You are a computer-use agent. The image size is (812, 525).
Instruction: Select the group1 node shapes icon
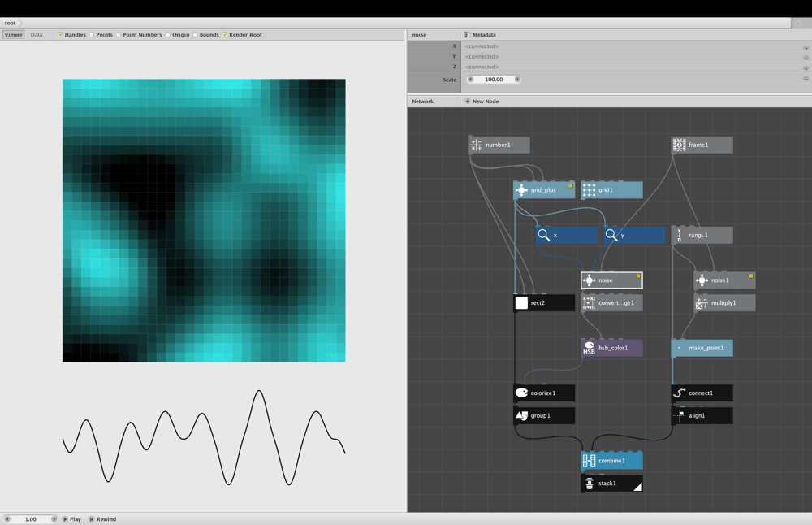click(521, 415)
